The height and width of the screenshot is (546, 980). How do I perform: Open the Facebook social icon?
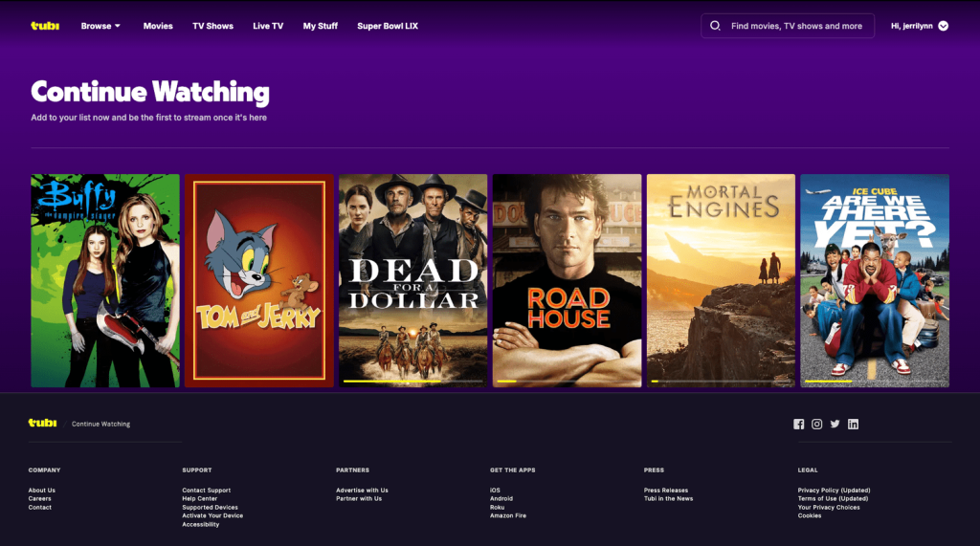(799, 425)
